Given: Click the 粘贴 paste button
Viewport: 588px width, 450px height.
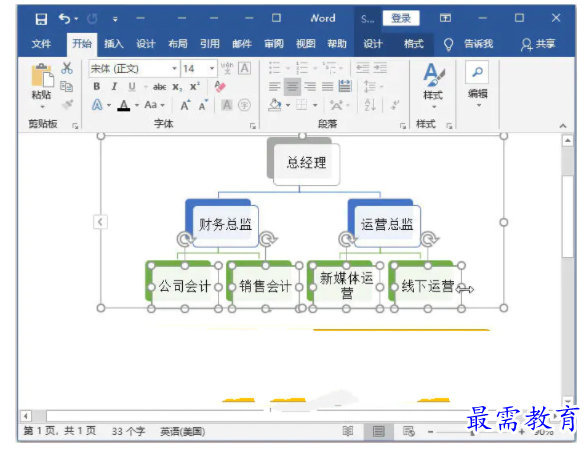Looking at the screenshot, I should 41,85.
